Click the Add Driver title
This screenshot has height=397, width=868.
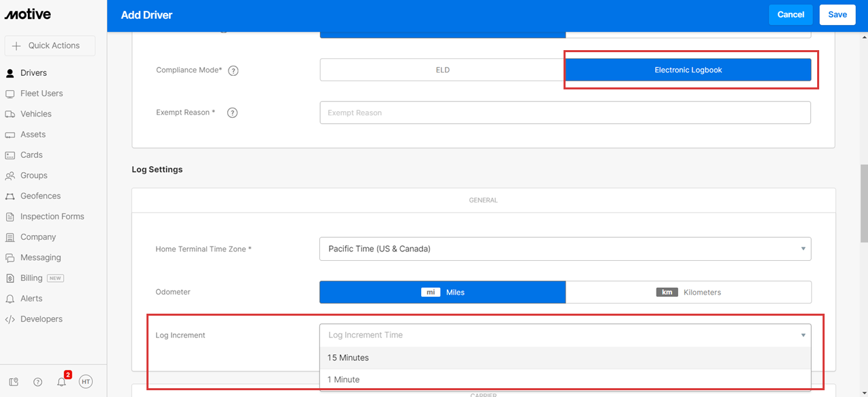pyautogui.click(x=146, y=15)
